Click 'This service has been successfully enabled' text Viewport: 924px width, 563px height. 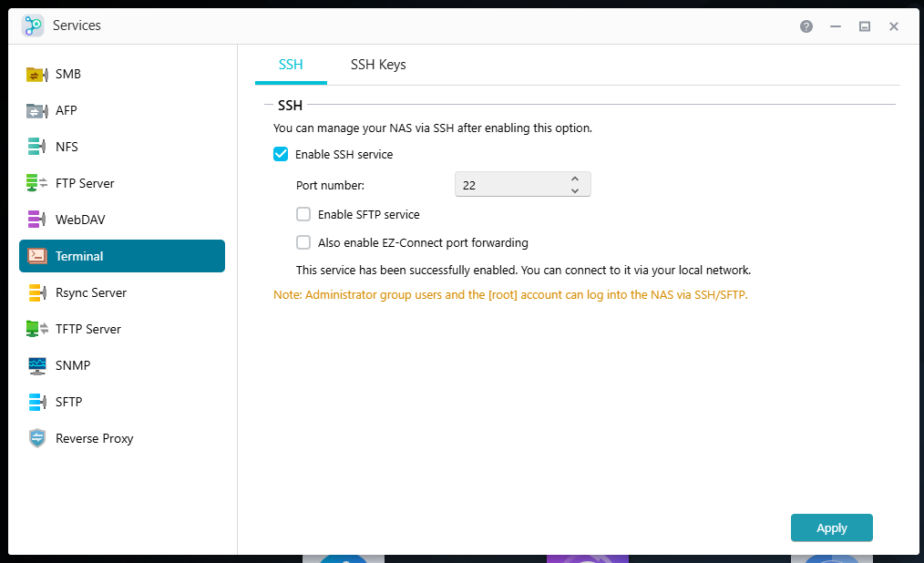point(523,271)
